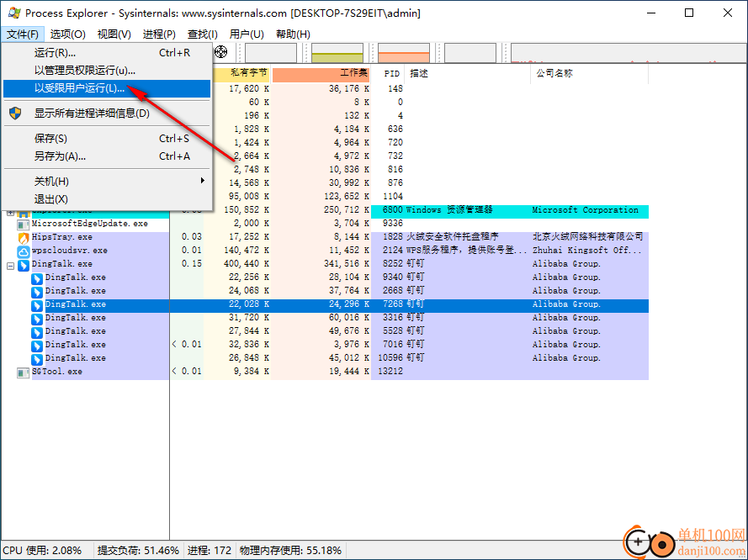Click the MicrosoftEdgeUpdate.exe process icon
This screenshot has height=560, width=748.
point(23,225)
